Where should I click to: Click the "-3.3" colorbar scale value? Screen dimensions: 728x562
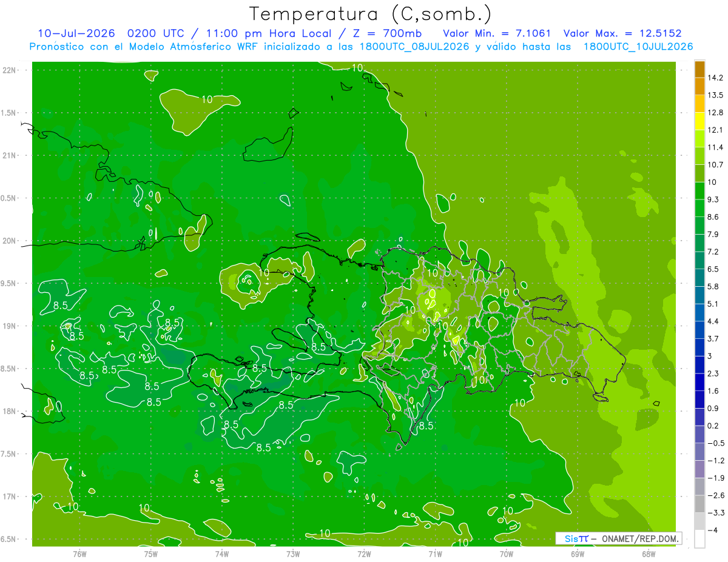click(716, 513)
